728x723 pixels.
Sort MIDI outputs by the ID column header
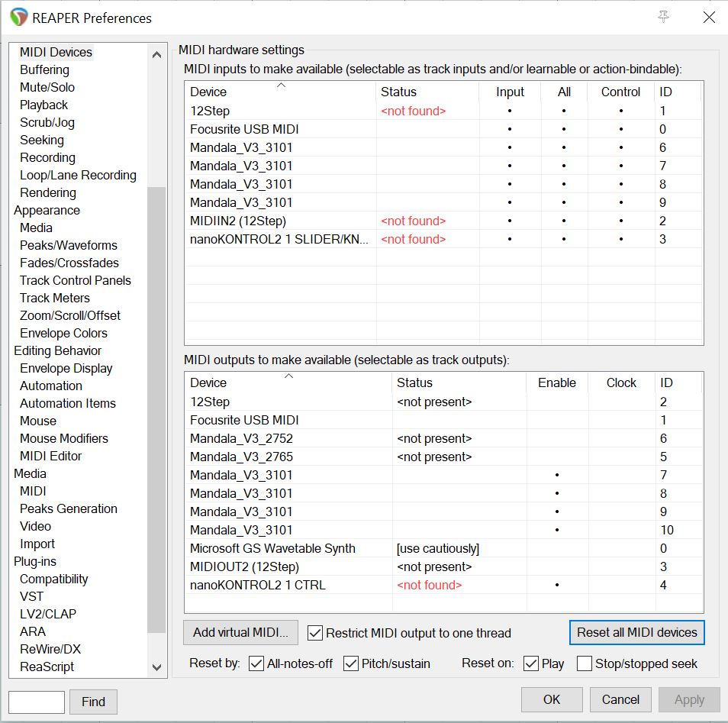tap(667, 382)
